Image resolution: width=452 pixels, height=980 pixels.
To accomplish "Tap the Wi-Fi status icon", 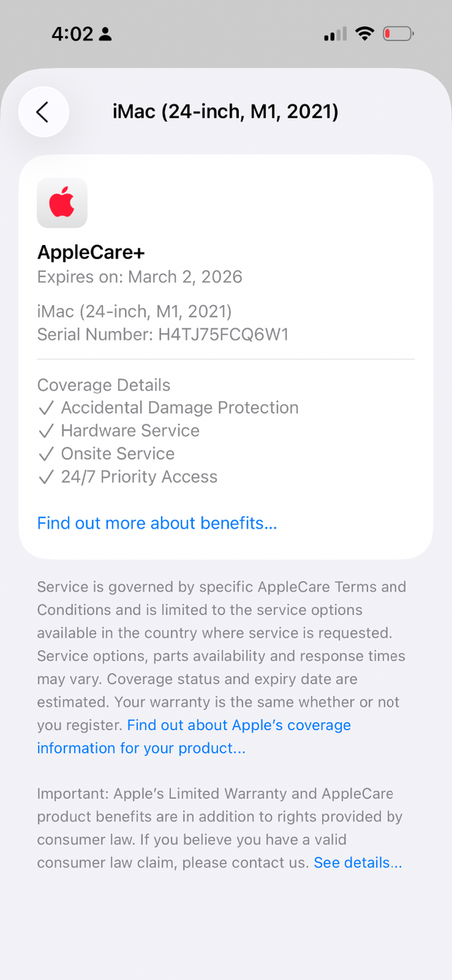I will (364, 33).
